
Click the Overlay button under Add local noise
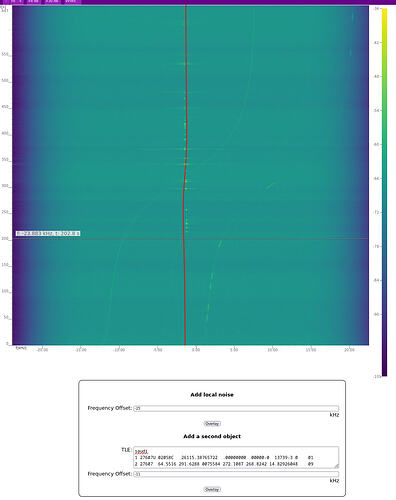click(x=212, y=424)
